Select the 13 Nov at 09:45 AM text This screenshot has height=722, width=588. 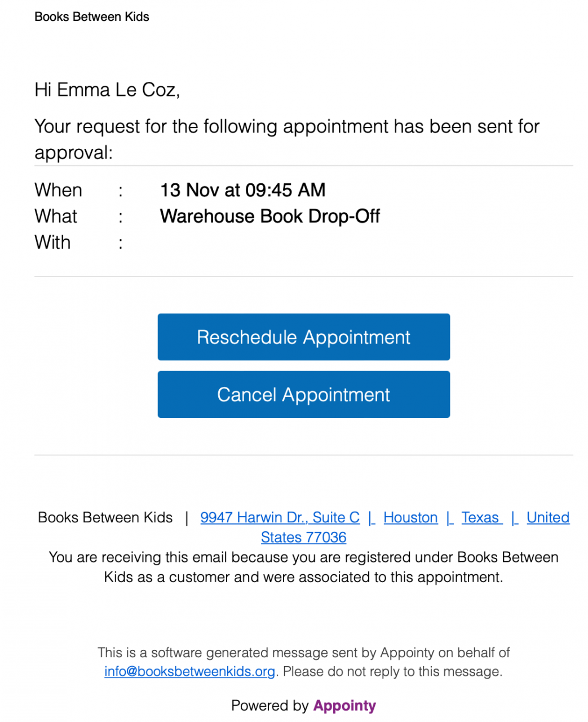point(242,190)
